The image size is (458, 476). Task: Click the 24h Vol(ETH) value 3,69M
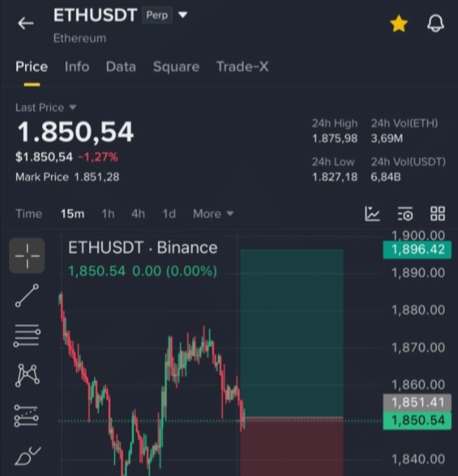(387, 138)
